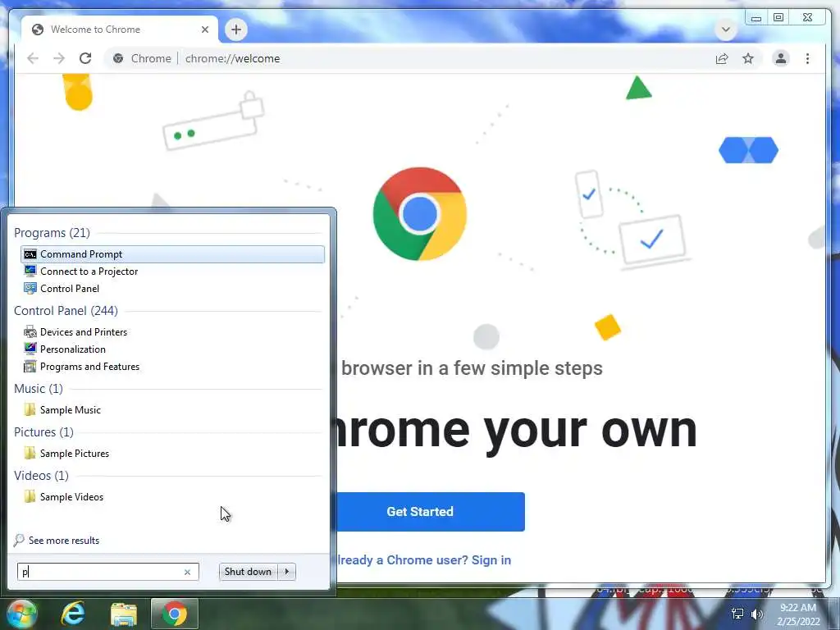
Task: Close the Welcome to Chrome tab
Action: click(204, 30)
